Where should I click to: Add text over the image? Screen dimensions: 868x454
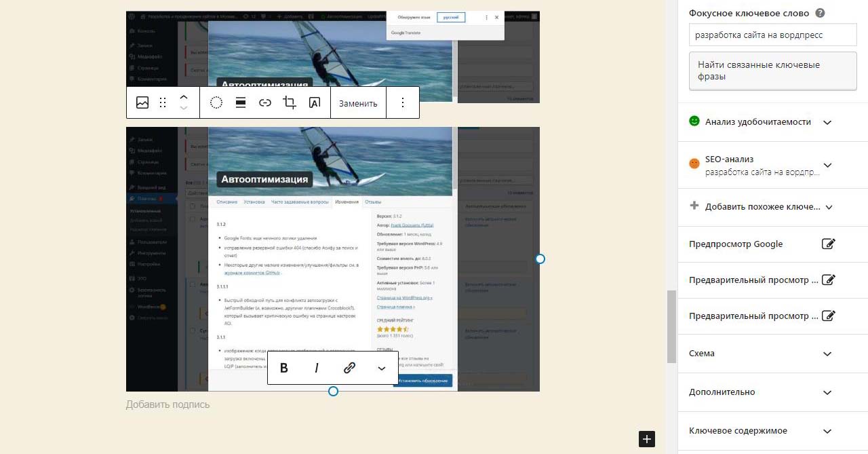tap(314, 103)
